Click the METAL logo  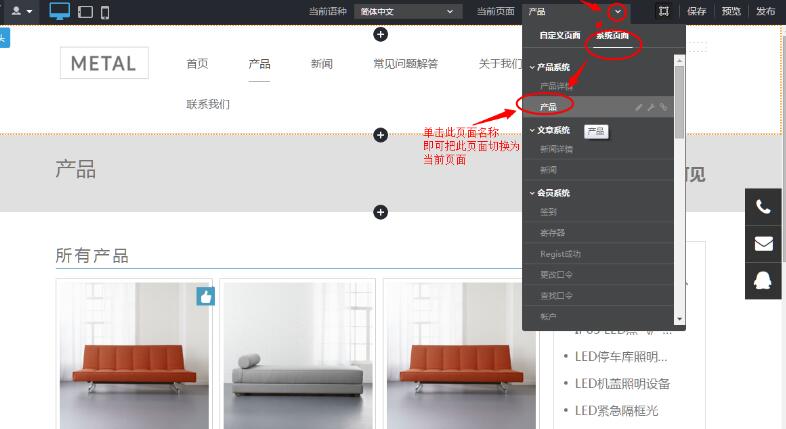104,63
